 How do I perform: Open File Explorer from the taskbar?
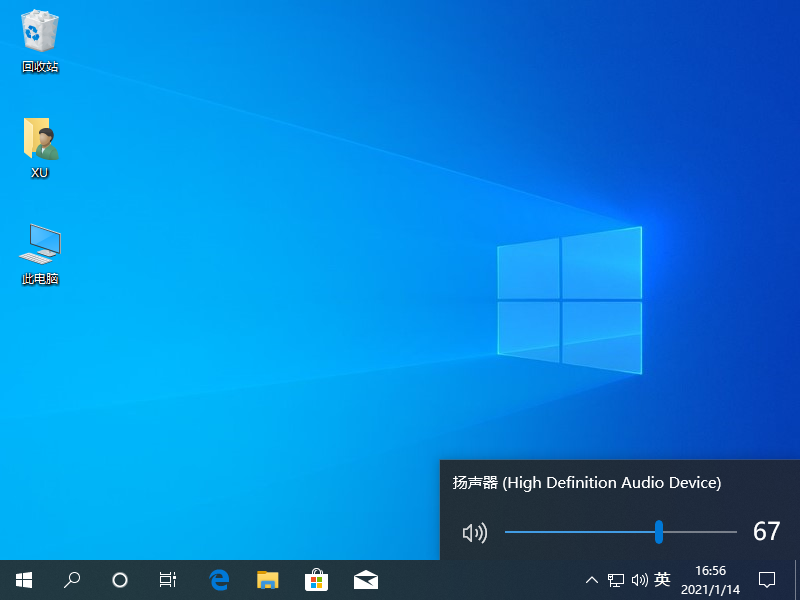pyautogui.click(x=267, y=580)
